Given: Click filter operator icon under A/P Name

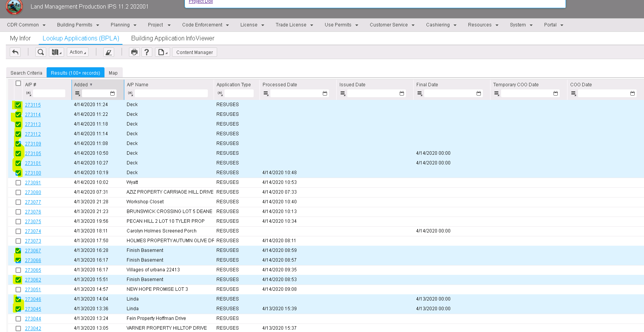Looking at the screenshot, I should click(x=131, y=93).
